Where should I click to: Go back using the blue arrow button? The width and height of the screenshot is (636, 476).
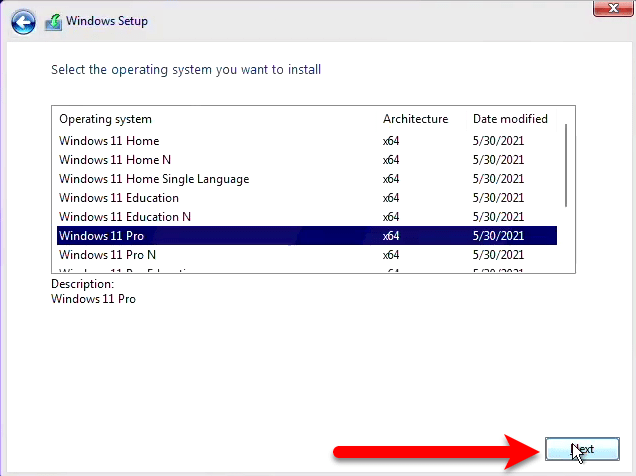click(x=23, y=22)
